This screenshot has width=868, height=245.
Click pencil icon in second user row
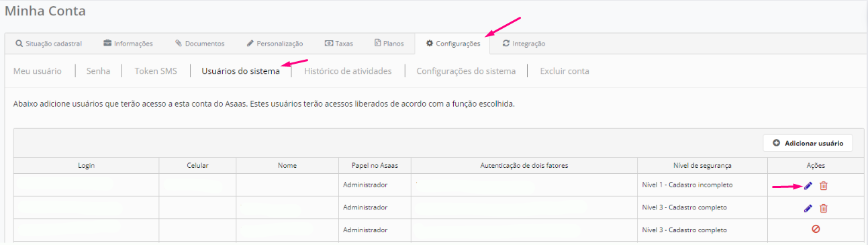point(808,208)
